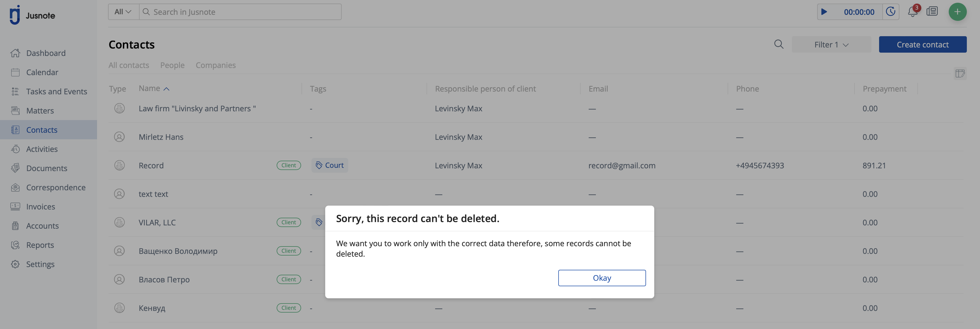Toggle Name column sort arrow
980x329 pixels.
[x=166, y=89]
